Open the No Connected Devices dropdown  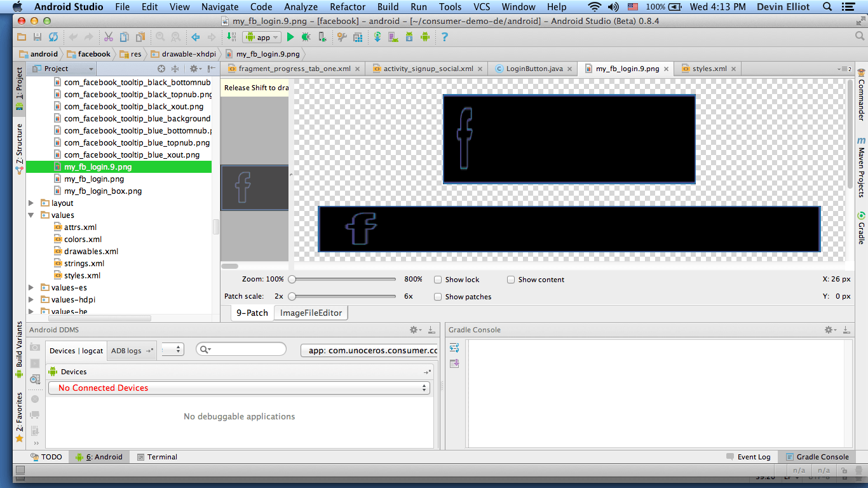click(239, 388)
